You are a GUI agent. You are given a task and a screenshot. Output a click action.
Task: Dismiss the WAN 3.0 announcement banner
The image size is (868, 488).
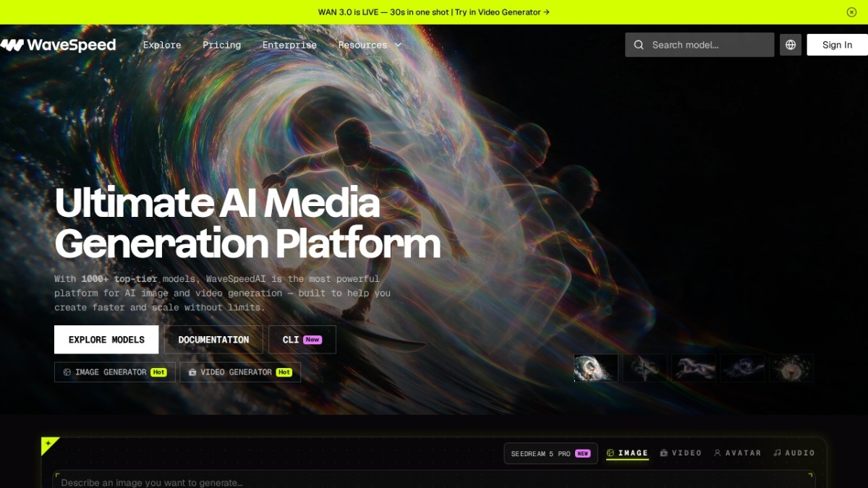pos(851,12)
